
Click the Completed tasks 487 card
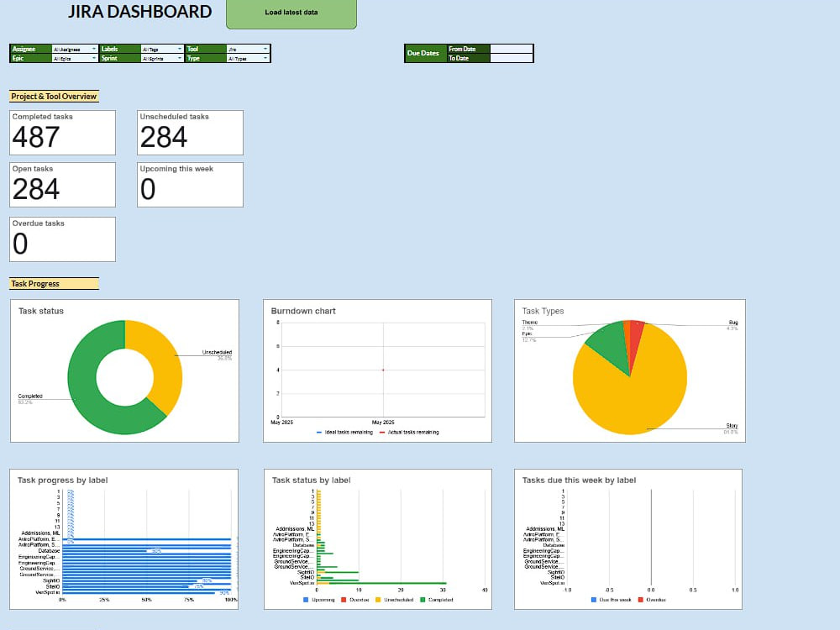coord(63,133)
